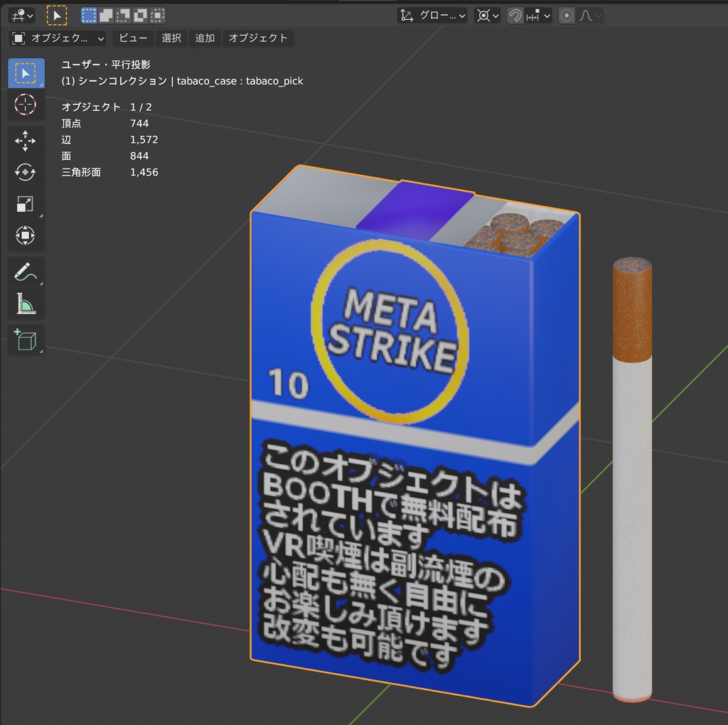Screen dimensions: 728x725
Task: Select the 3D Cursor tool
Action: [x=26, y=104]
